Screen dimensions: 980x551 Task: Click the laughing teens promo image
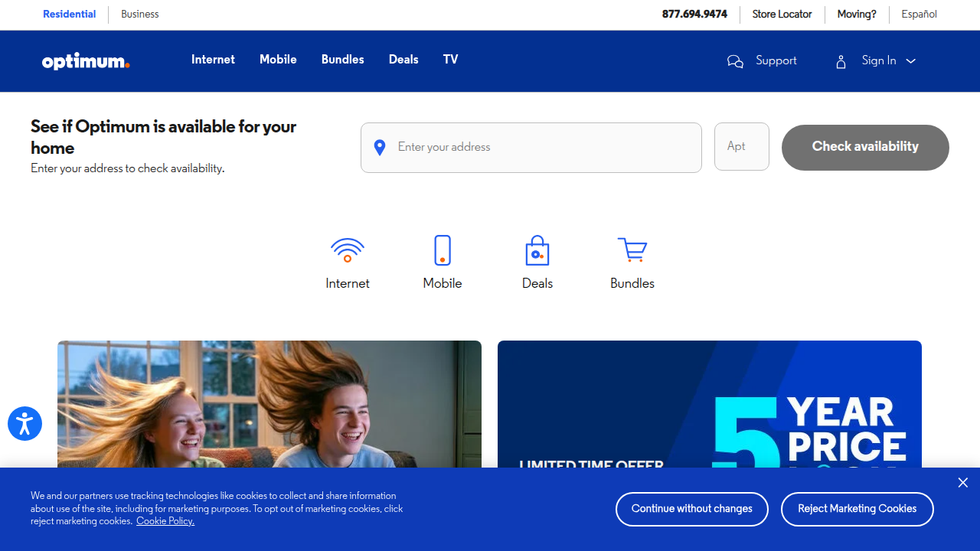(269, 404)
